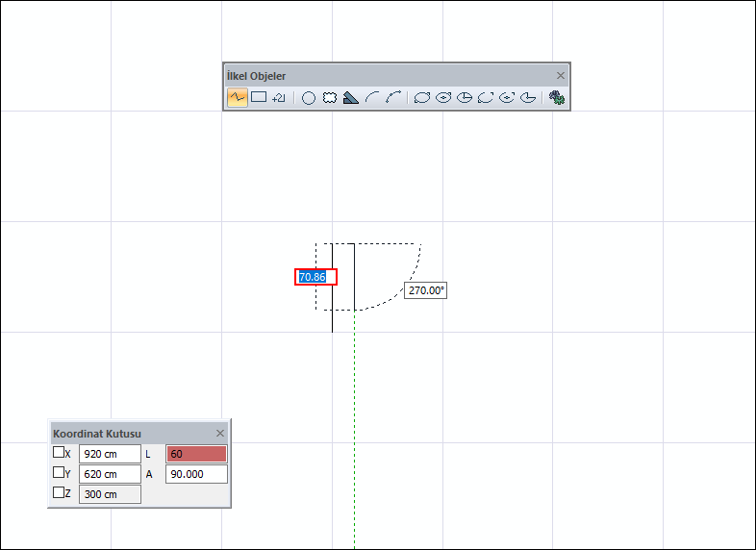Close the Koordinat Kutusu panel
Screen dimensions: 756x550
[x=220, y=433]
